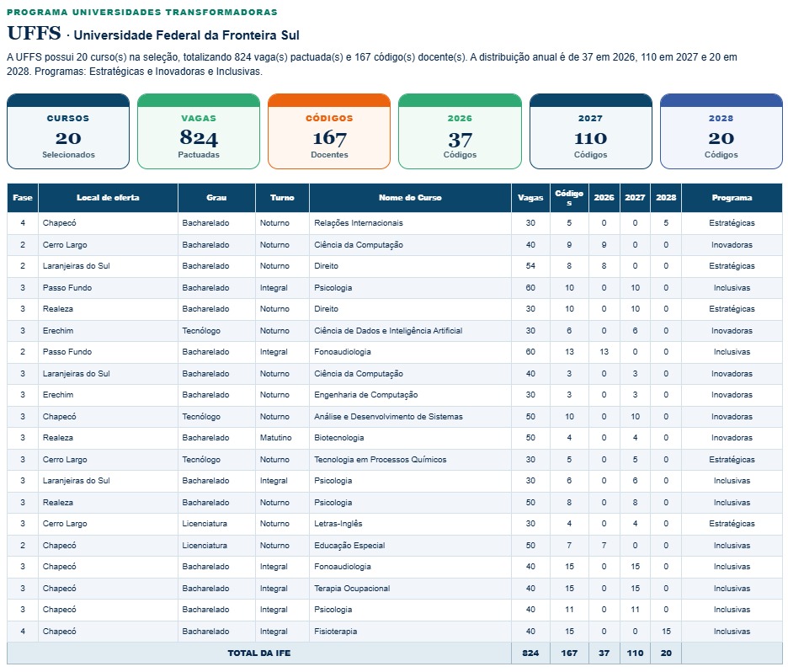The height and width of the screenshot is (672, 788).
Task: Click the Turno column header
Action: pyautogui.click(x=282, y=198)
